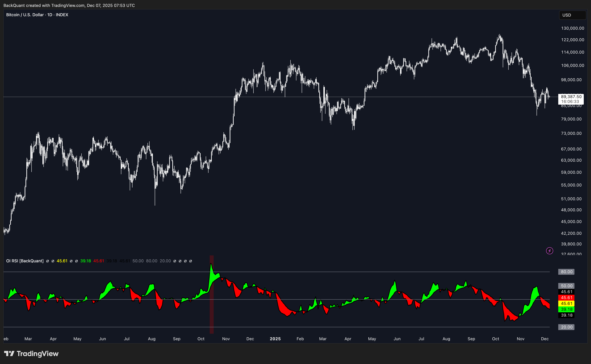Image resolution: width=591 pixels, height=364 pixels.
Task: Click the gray 50.00 level tag on RSI axis
Action: [567, 286]
